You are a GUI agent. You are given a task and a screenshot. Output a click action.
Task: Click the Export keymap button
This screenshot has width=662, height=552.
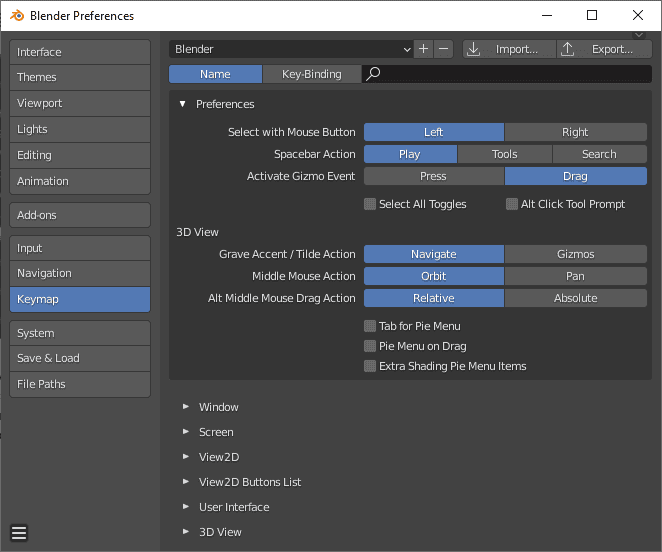(x=604, y=49)
